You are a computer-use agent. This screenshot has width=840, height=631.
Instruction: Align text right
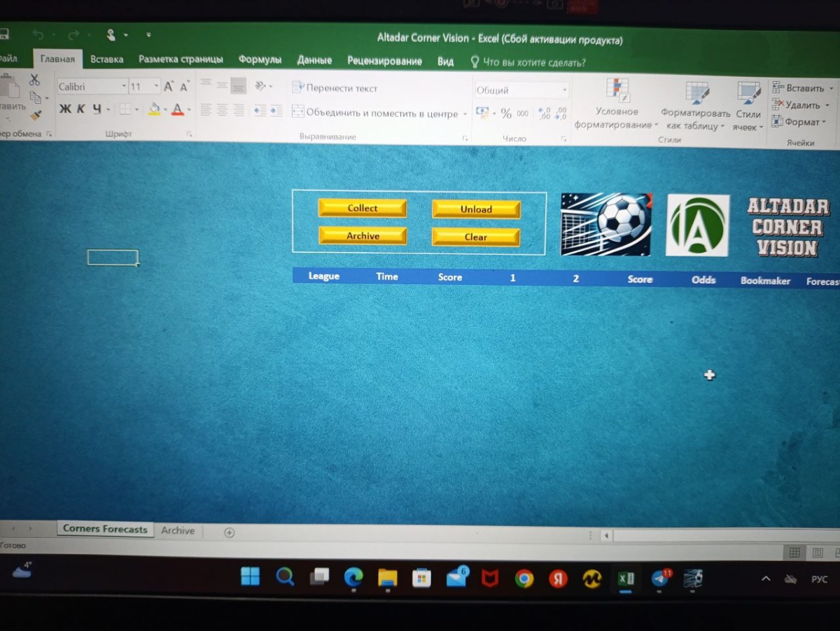(x=239, y=111)
